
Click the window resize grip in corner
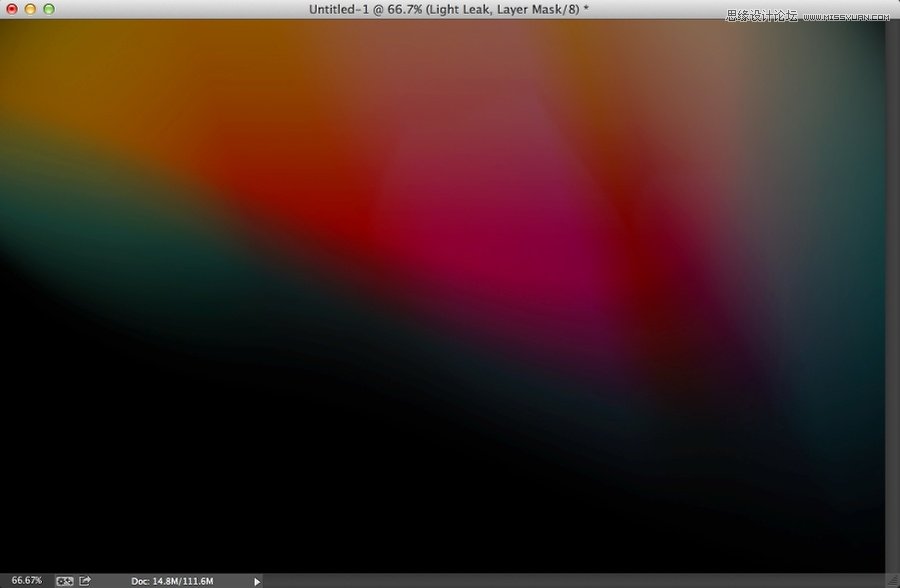(x=893, y=581)
